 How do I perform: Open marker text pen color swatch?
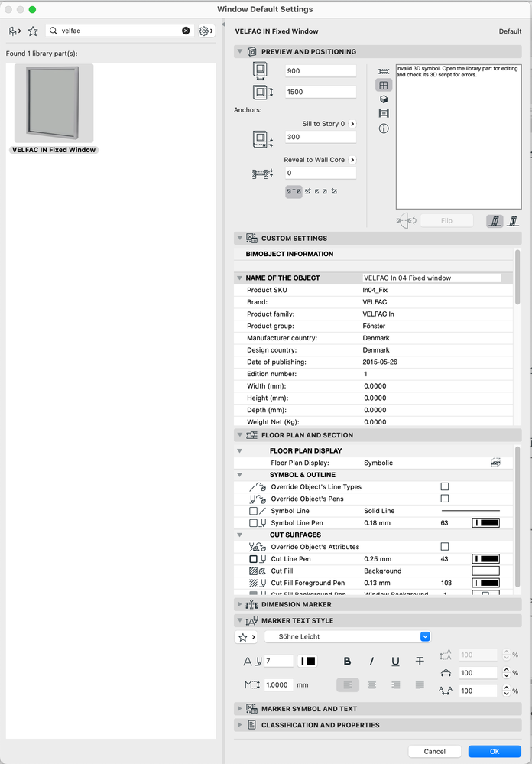[x=308, y=662]
